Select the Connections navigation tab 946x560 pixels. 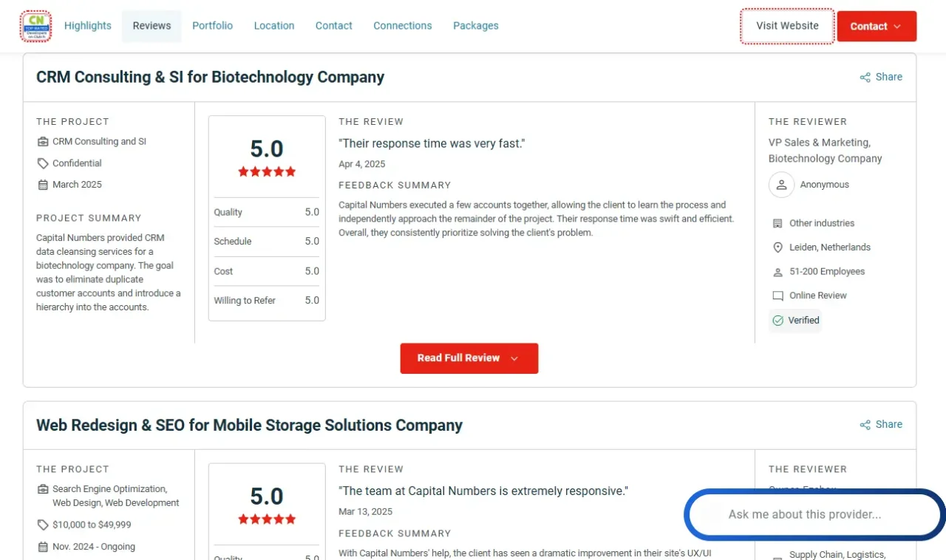402,26
